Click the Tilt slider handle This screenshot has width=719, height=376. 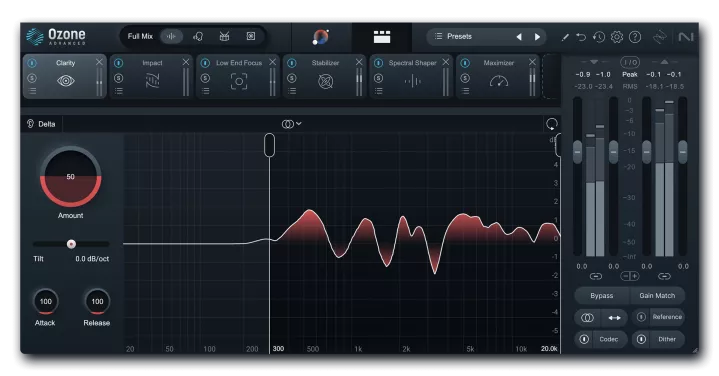71,244
